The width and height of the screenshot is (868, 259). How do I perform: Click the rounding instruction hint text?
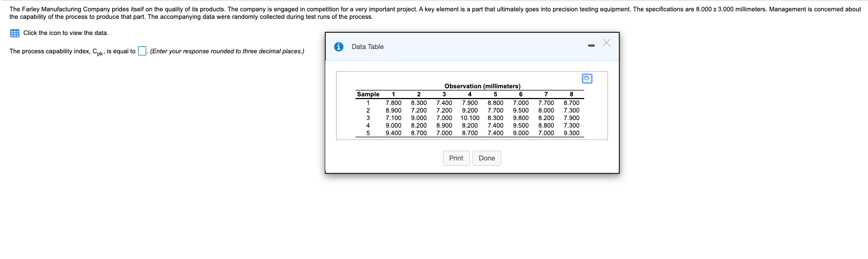click(227, 51)
